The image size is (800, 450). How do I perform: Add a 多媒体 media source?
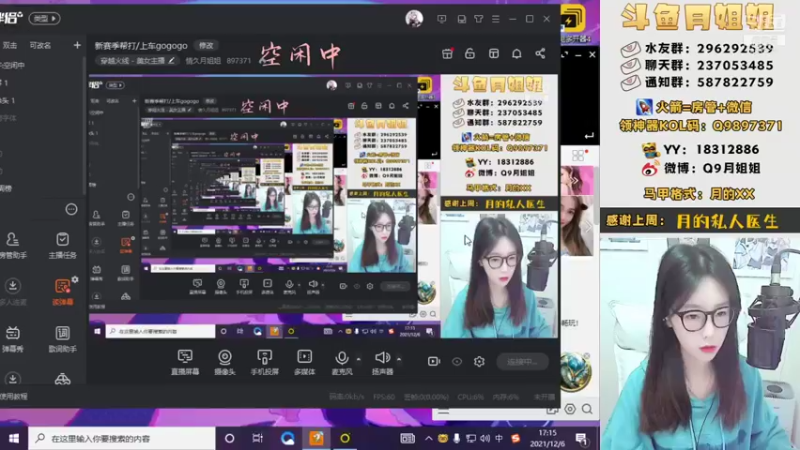[x=305, y=362]
